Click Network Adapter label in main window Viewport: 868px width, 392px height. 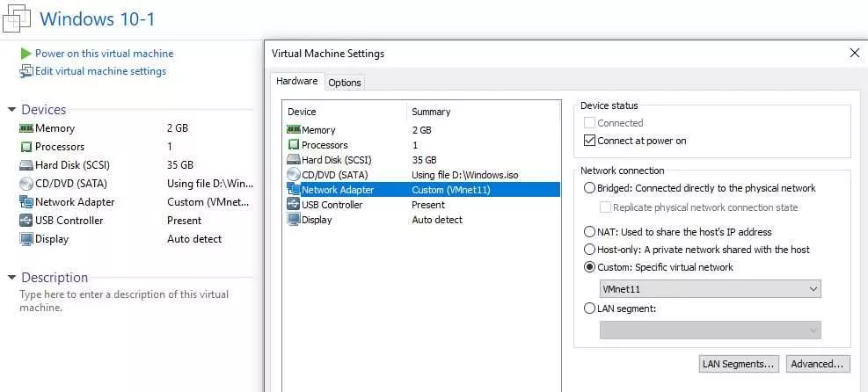[x=75, y=202]
